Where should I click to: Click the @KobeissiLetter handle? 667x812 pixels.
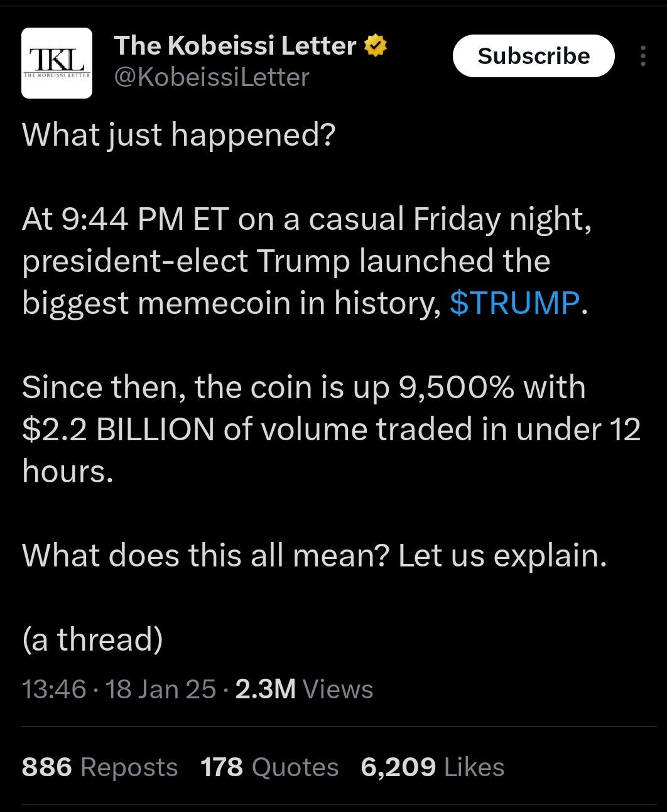pyautogui.click(x=211, y=77)
